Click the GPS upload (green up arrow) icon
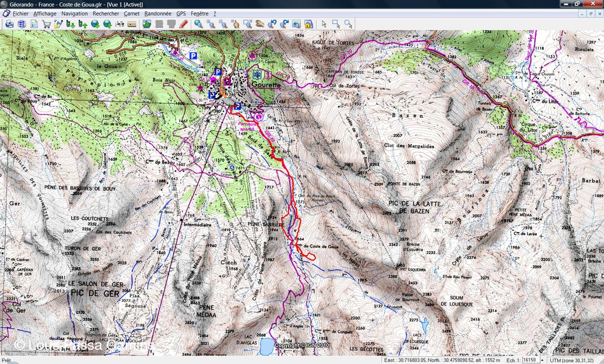This screenshot has height=364, width=604. click(83, 24)
